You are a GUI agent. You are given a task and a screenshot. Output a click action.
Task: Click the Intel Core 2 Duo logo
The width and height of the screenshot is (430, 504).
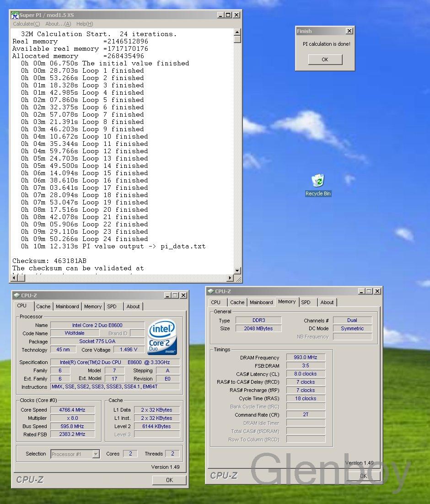tap(162, 337)
